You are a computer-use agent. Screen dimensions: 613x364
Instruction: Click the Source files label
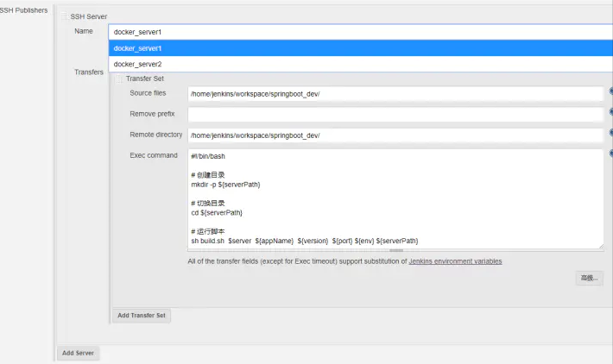pos(148,93)
